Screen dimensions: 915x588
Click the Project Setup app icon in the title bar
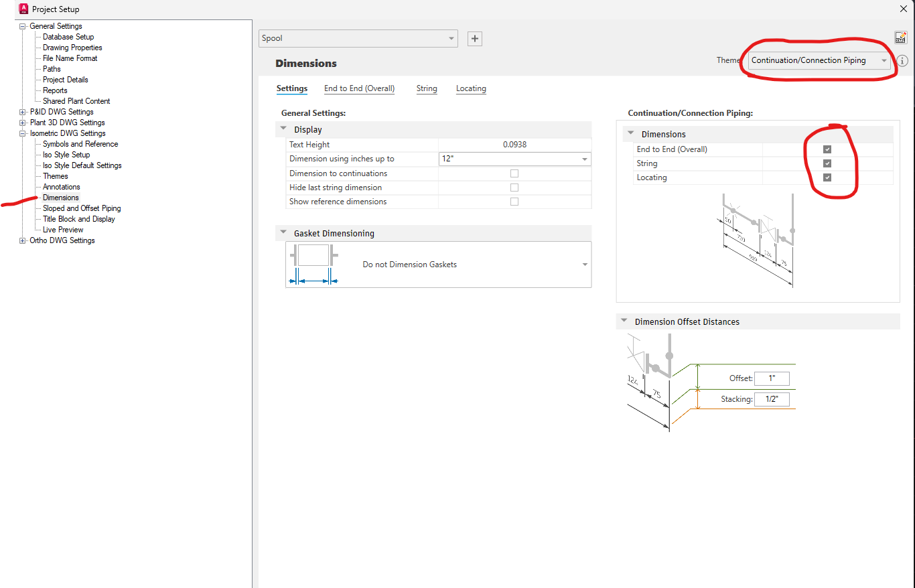pos(22,9)
